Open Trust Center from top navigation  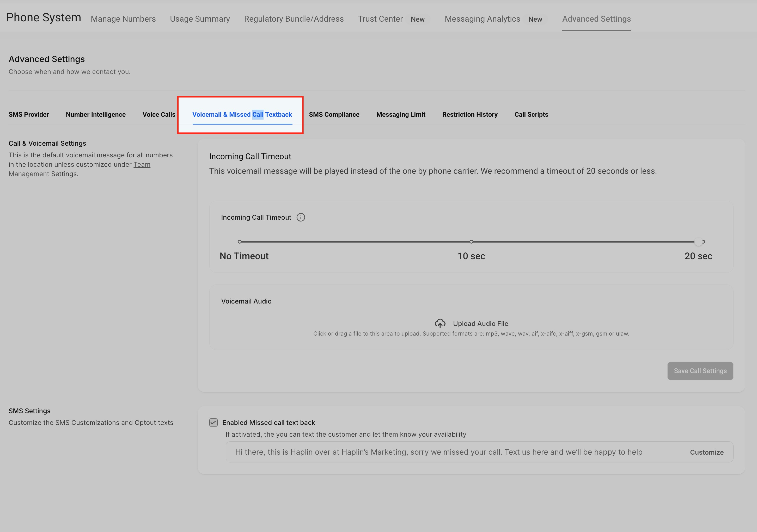pyautogui.click(x=380, y=19)
